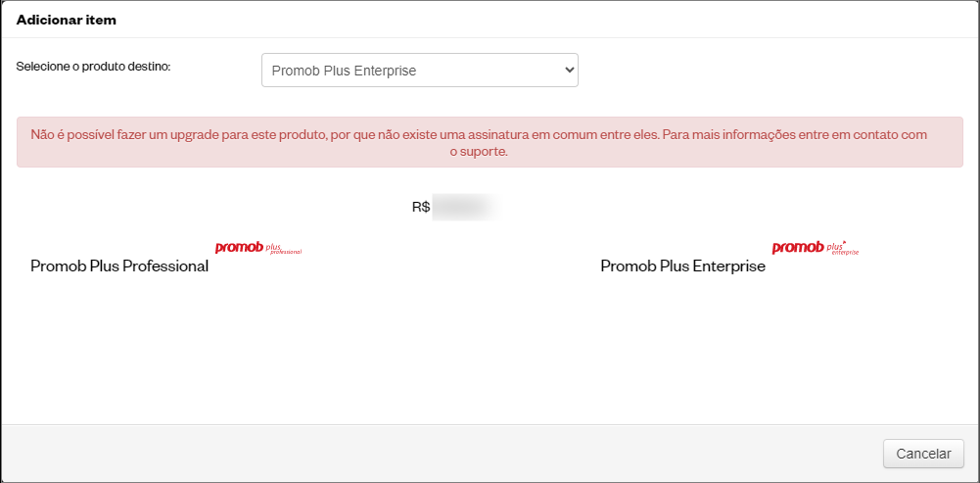
Task: Open the destination product dropdown
Action: pyautogui.click(x=419, y=71)
